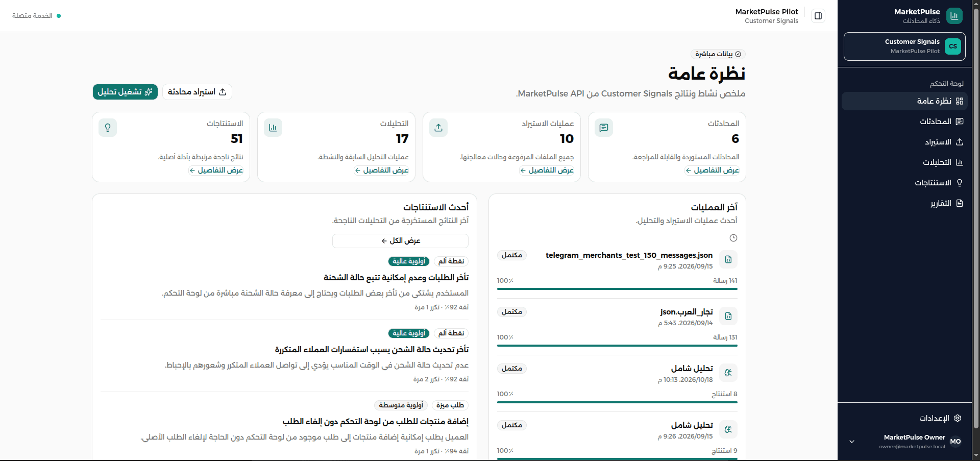Click the بيانات مباشرة badge
The image size is (980, 461).
click(x=718, y=54)
